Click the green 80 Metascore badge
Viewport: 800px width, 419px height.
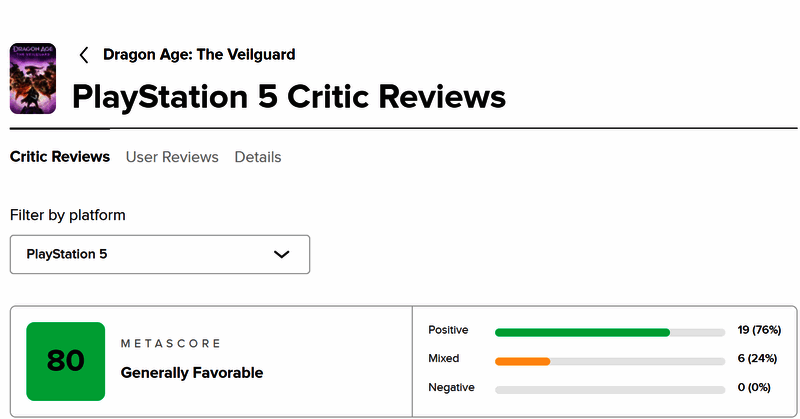coord(65,361)
